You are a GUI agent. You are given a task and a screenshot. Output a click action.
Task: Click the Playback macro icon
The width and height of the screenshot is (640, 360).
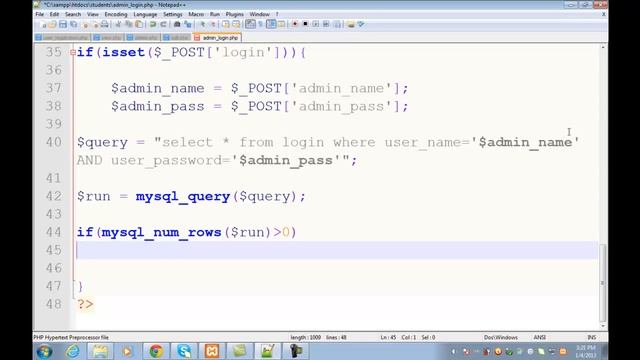pyautogui.click(x=316, y=24)
